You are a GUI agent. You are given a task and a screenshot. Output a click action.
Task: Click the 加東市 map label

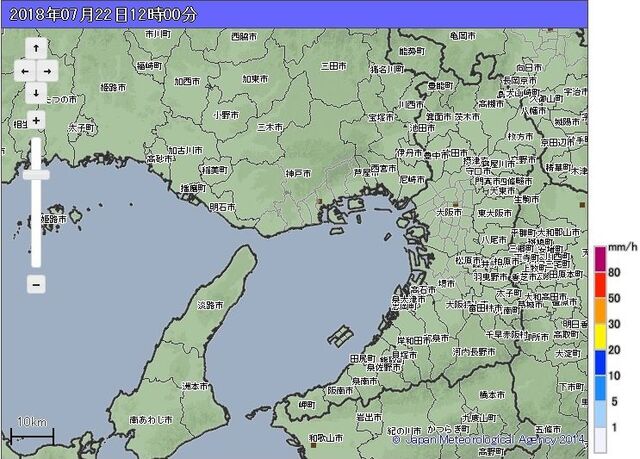tap(255, 78)
